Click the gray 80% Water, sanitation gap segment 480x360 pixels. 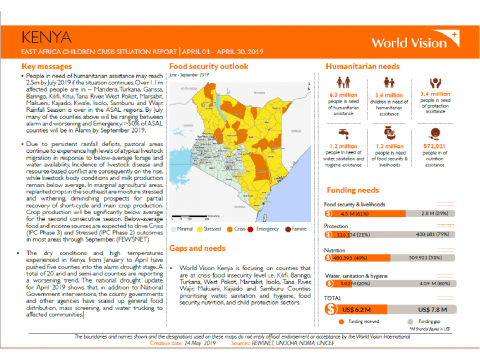coord(404,284)
